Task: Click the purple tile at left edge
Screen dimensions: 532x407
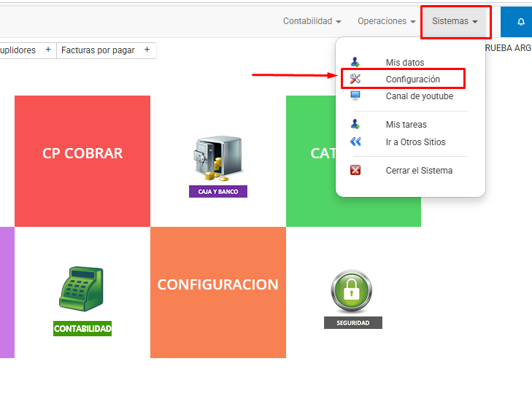Action: coord(7,292)
